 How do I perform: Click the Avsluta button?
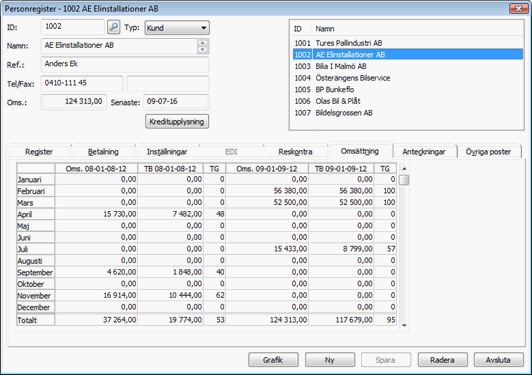click(498, 360)
